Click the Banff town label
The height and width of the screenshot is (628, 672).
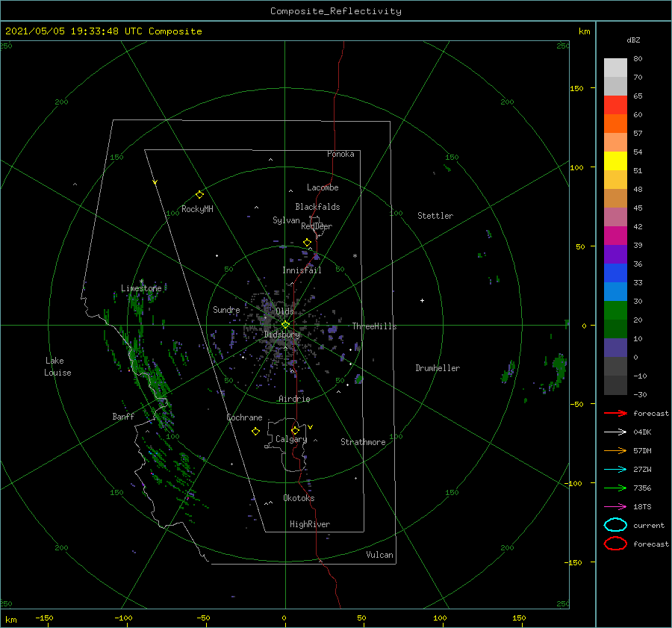(x=123, y=416)
